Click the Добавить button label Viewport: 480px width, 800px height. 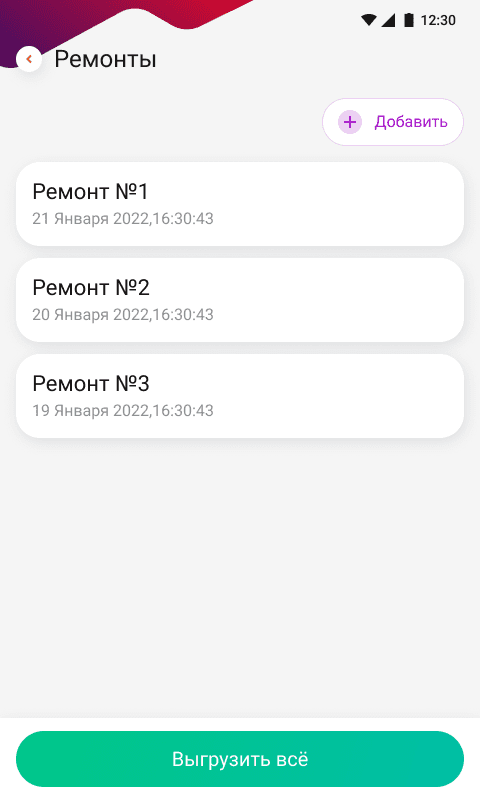pyautogui.click(x=411, y=122)
